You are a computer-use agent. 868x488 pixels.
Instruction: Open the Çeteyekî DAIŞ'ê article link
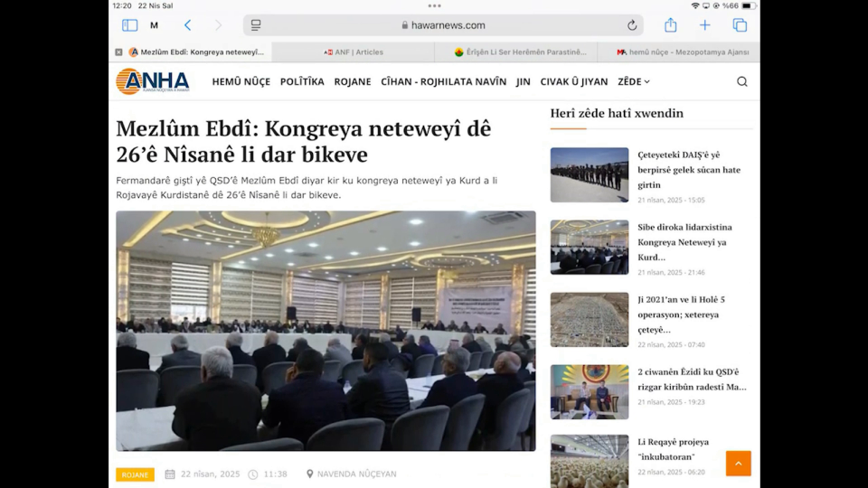[x=689, y=170]
